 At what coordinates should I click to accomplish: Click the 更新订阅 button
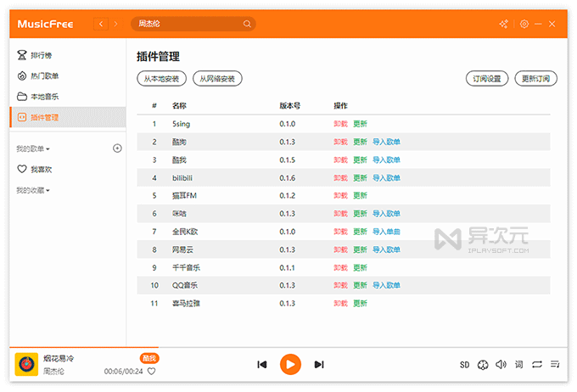click(x=535, y=79)
